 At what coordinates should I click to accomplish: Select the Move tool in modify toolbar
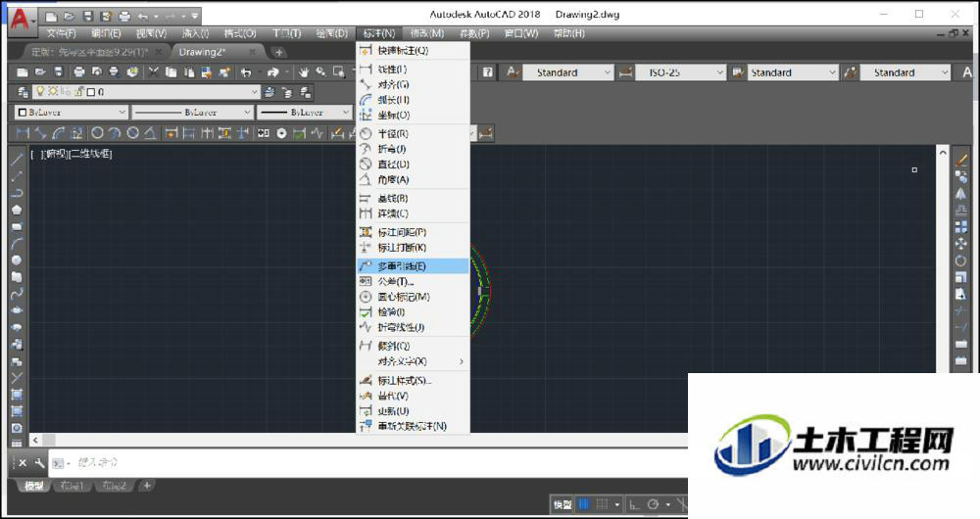tap(961, 244)
